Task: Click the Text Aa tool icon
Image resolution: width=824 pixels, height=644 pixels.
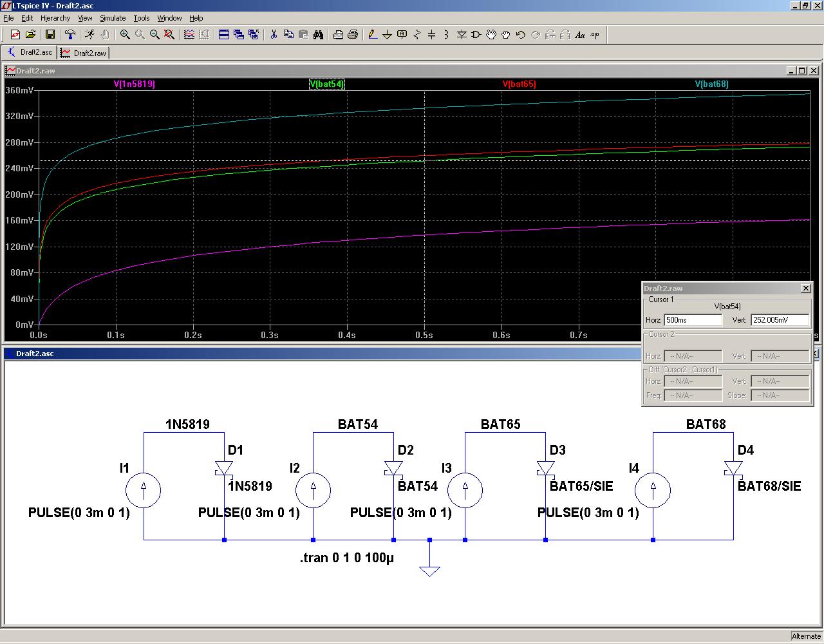Action: 580,35
